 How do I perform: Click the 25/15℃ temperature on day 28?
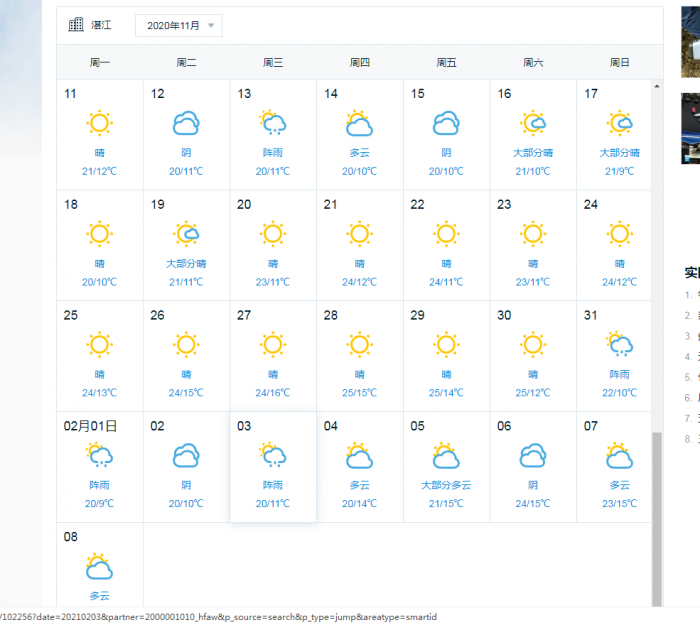tap(359, 393)
